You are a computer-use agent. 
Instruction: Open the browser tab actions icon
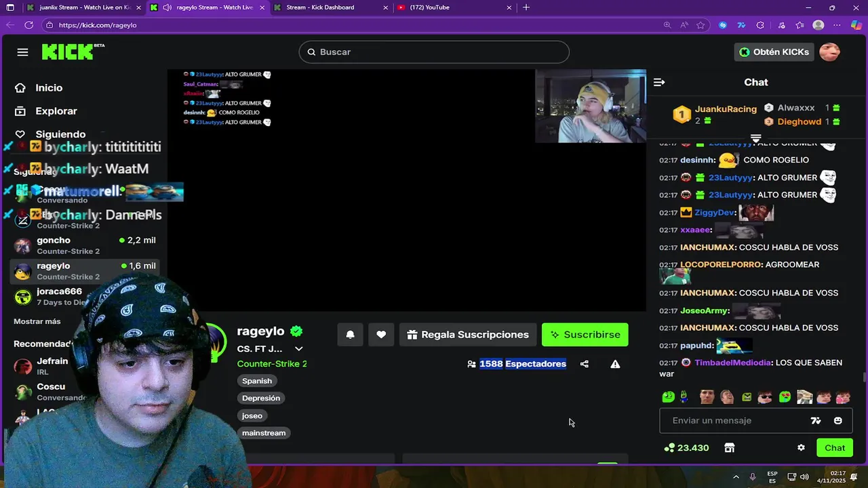click(x=9, y=7)
